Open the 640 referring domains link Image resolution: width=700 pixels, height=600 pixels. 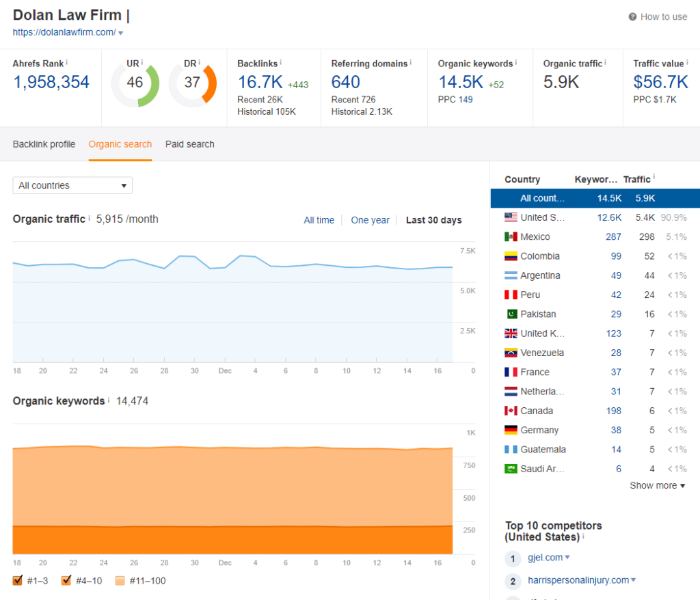[x=345, y=82]
